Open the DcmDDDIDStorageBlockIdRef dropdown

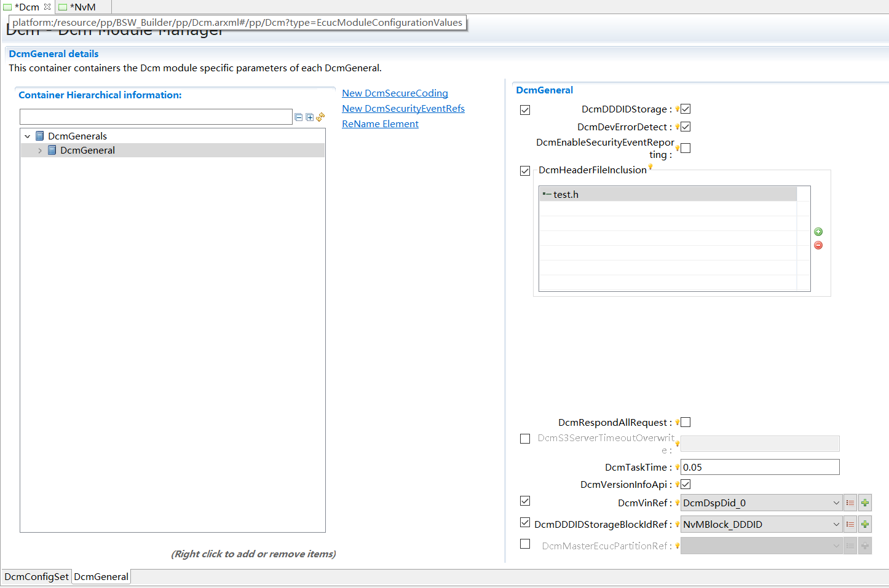point(836,524)
